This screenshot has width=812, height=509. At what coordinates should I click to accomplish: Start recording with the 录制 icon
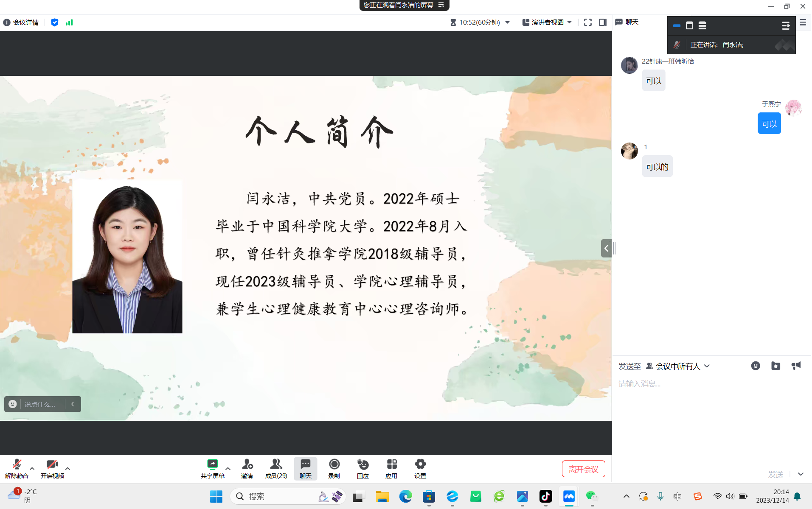pos(334,464)
